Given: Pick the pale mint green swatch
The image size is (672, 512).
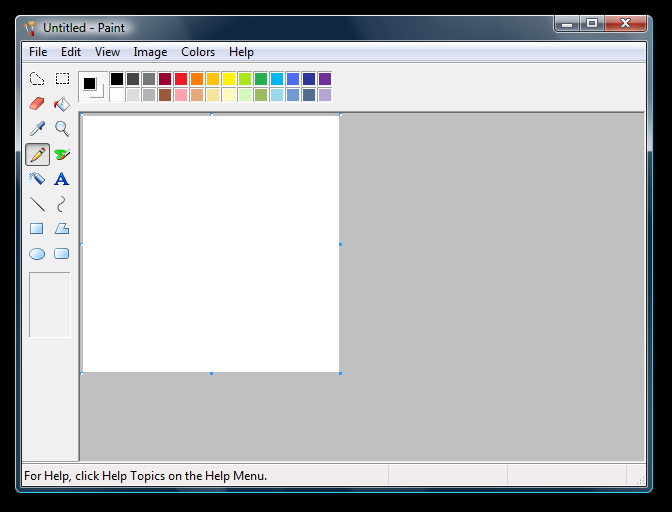Looking at the screenshot, I should (x=245, y=95).
